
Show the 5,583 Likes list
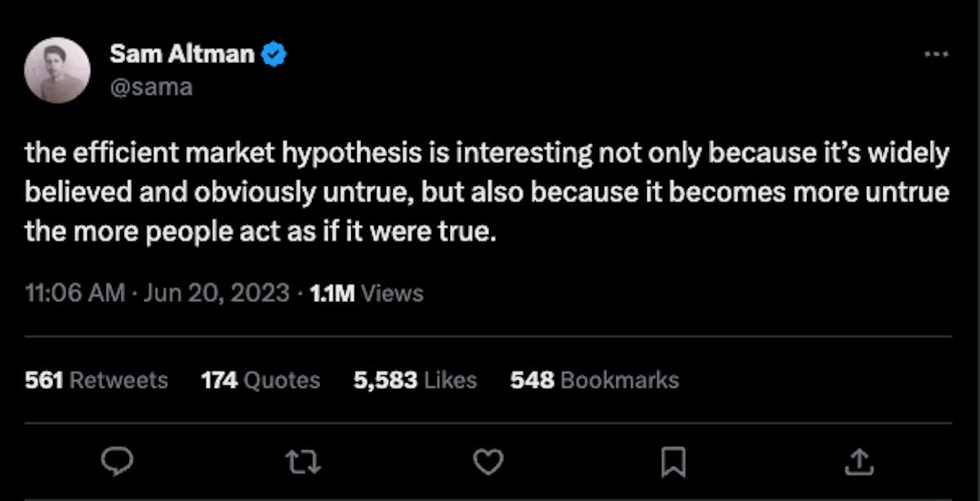click(x=415, y=379)
